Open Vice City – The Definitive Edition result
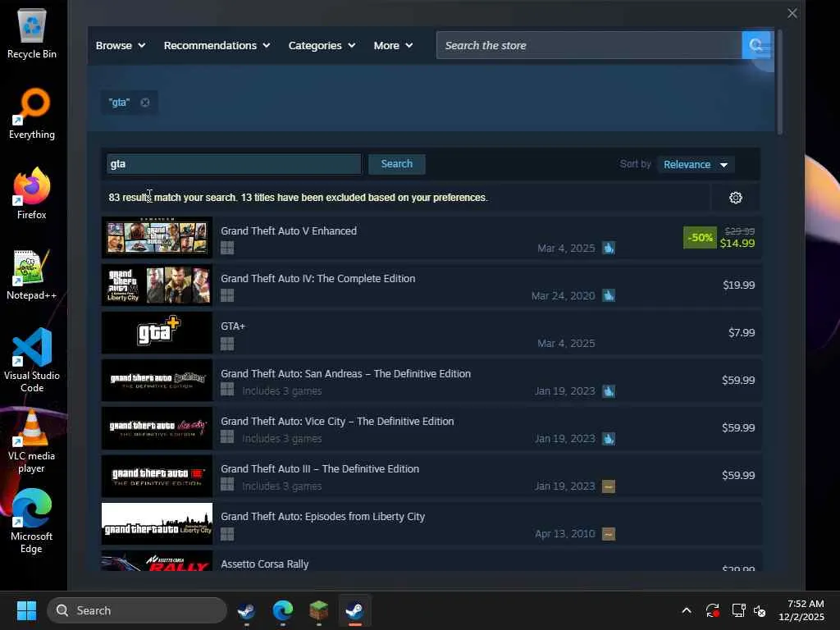Image resolution: width=840 pixels, height=630 pixels. coord(337,421)
